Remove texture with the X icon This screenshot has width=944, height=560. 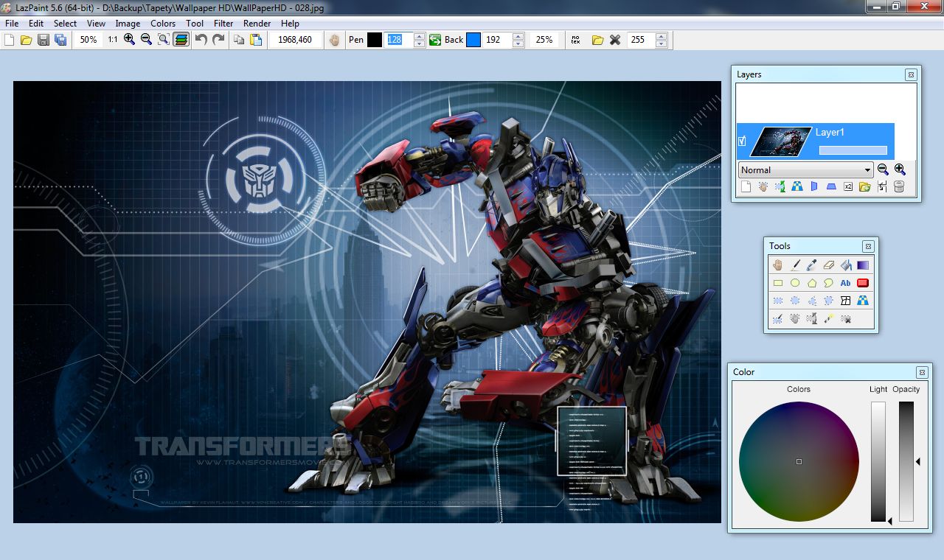[615, 40]
